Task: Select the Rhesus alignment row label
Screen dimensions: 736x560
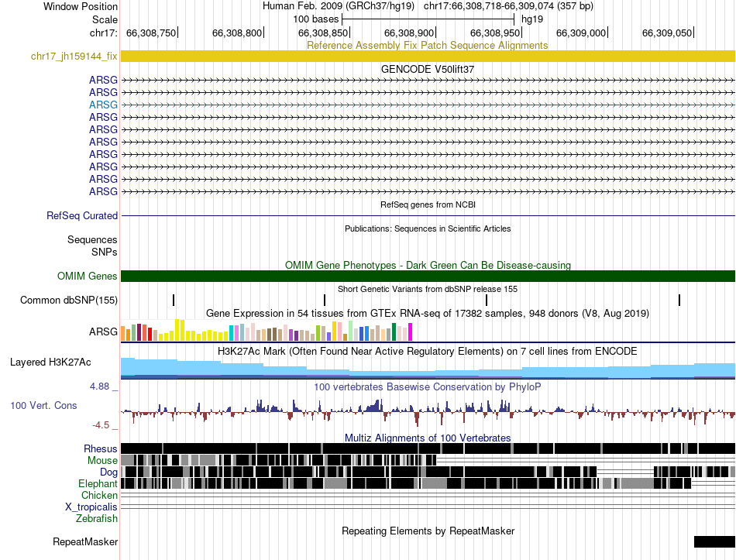Action: click(101, 448)
